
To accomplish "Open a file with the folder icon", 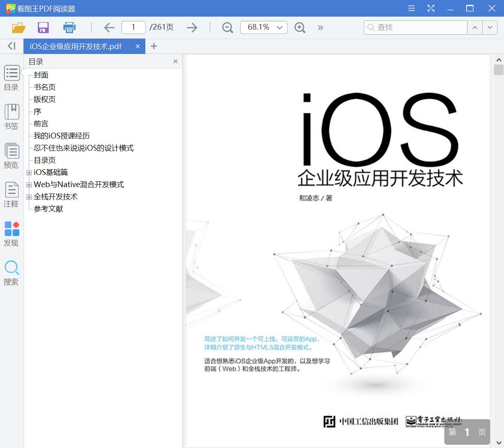I will 18,27.
